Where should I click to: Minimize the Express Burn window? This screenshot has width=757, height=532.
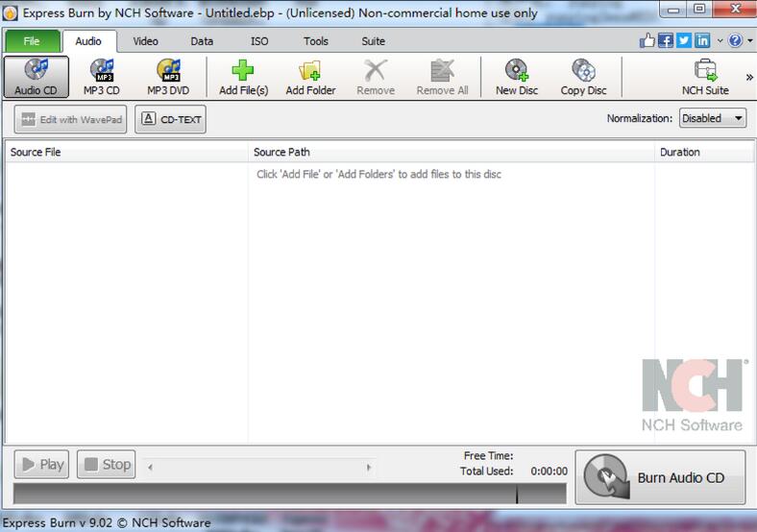coord(674,9)
